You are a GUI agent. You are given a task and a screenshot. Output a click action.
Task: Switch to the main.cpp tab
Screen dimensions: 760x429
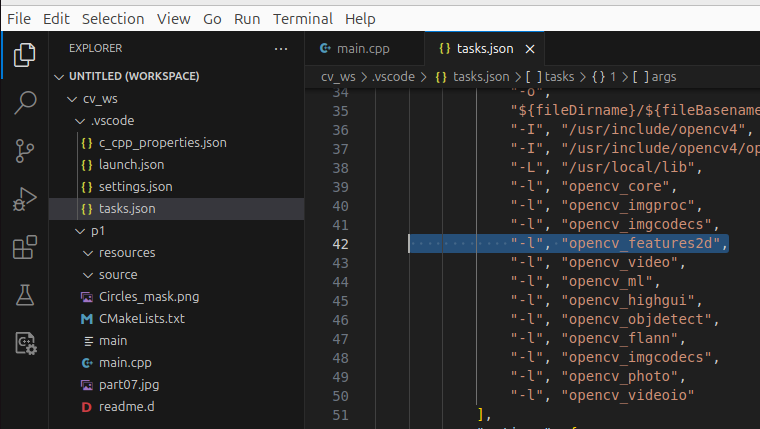click(x=354, y=48)
